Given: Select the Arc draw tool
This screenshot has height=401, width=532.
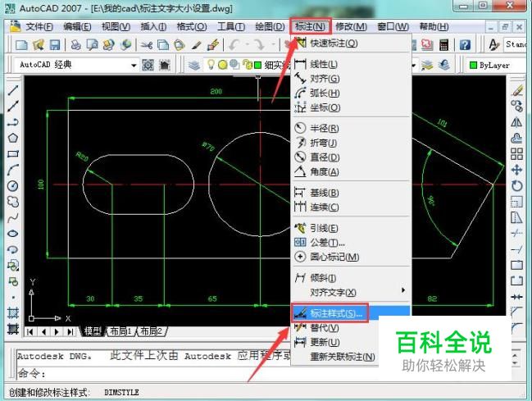Looking at the screenshot, I should coord(13,170).
